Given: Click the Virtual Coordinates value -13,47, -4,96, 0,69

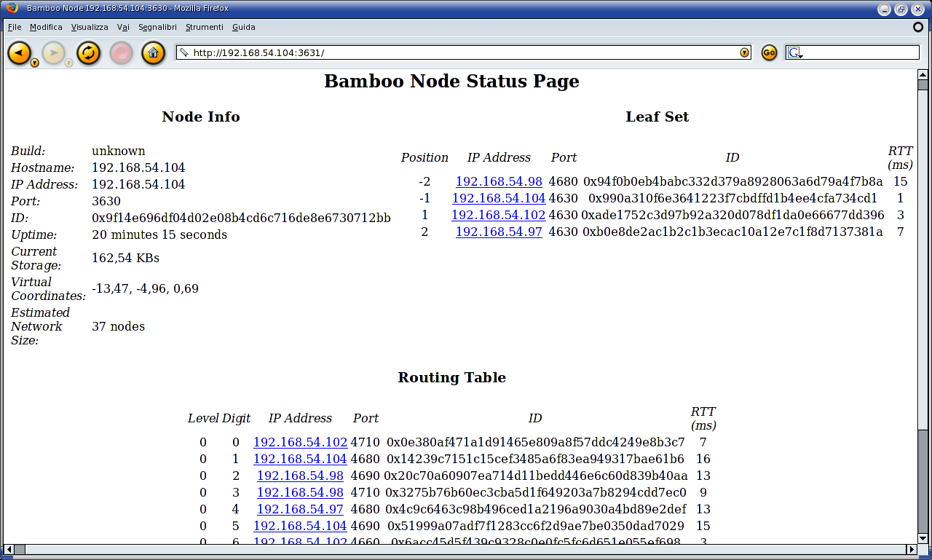Looking at the screenshot, I should [x=145, y=288].
